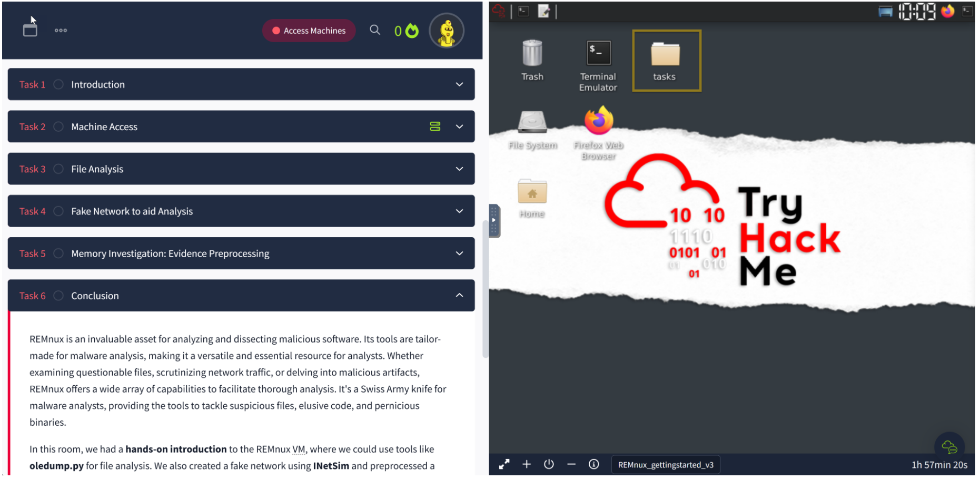Image resolution: width=980 pixels, height=479 pixels.
Task: Open the green cloud chat bubble
Action: tap(949, 447)
